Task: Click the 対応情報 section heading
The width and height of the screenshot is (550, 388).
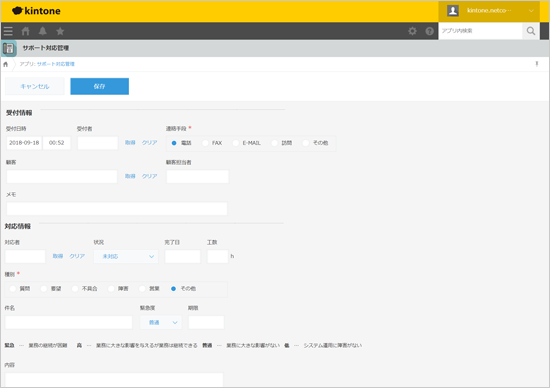Action: tap(18, 227)
